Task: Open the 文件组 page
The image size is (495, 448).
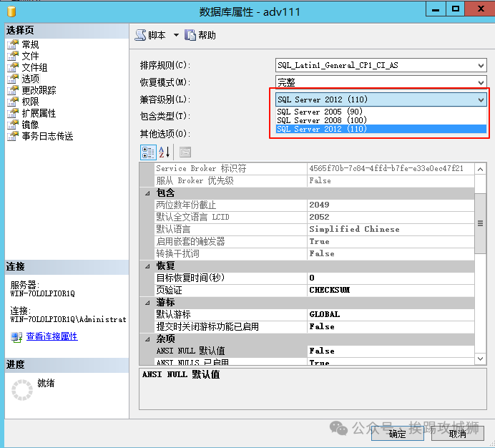Action: click(x=34, y=67)
